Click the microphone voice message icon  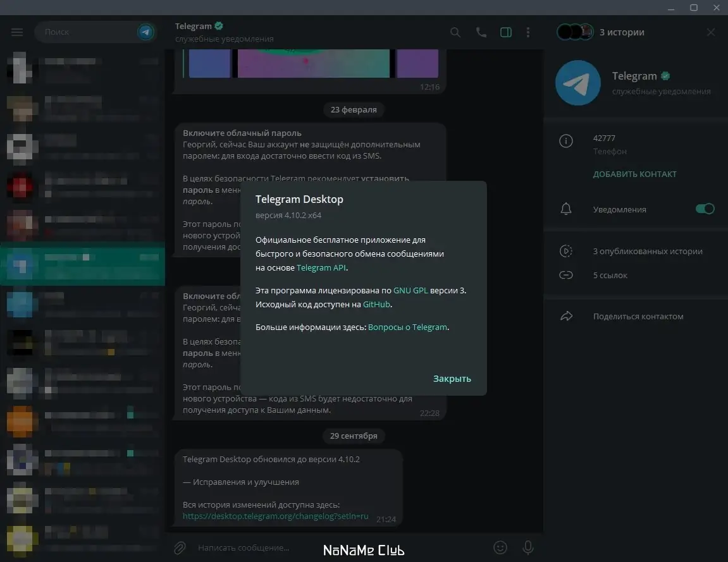coord(528,548)
